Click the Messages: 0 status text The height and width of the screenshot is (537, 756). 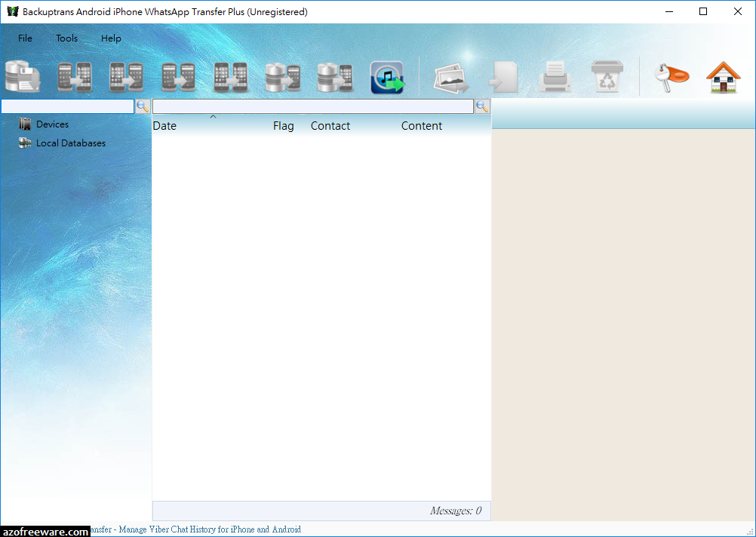[x=456, y=511]
